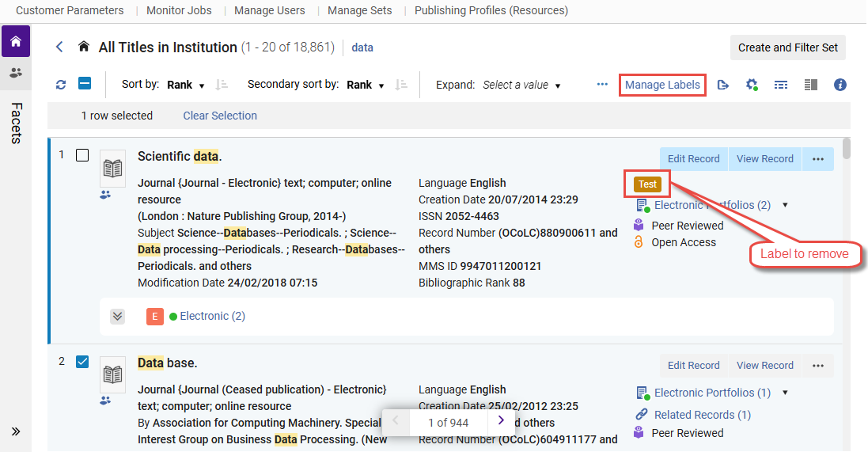Screen dimensions: 868x452
Task: Click View Record for Scientific data
Action: [x=764, y=159]
